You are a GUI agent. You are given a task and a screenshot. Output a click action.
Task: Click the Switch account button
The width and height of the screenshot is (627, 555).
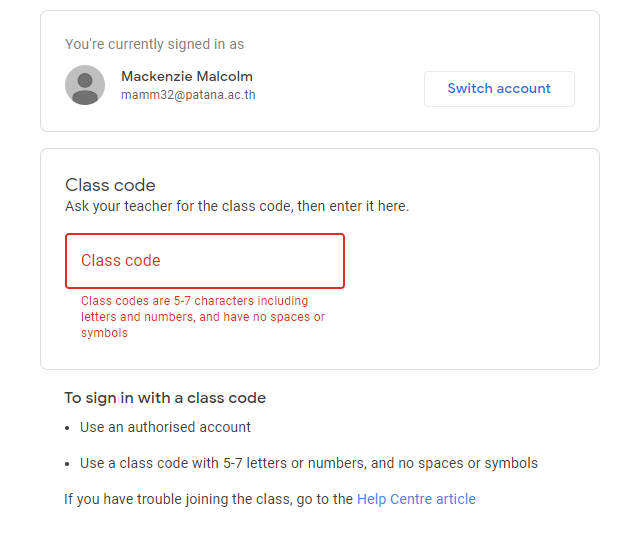click(499, 89)
